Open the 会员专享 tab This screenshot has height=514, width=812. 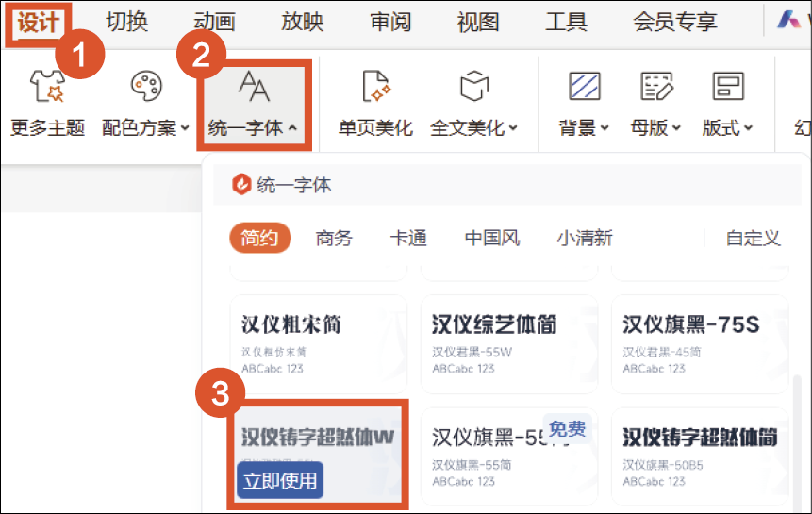pyautogui.click(x=674, y=22)
